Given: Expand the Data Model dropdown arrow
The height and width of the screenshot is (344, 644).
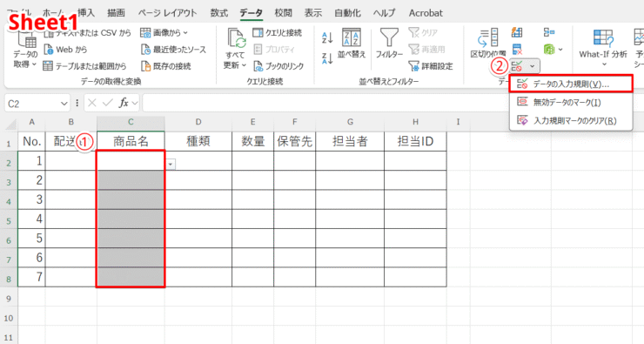Looking at the screenshot, I should click(560, 50).
